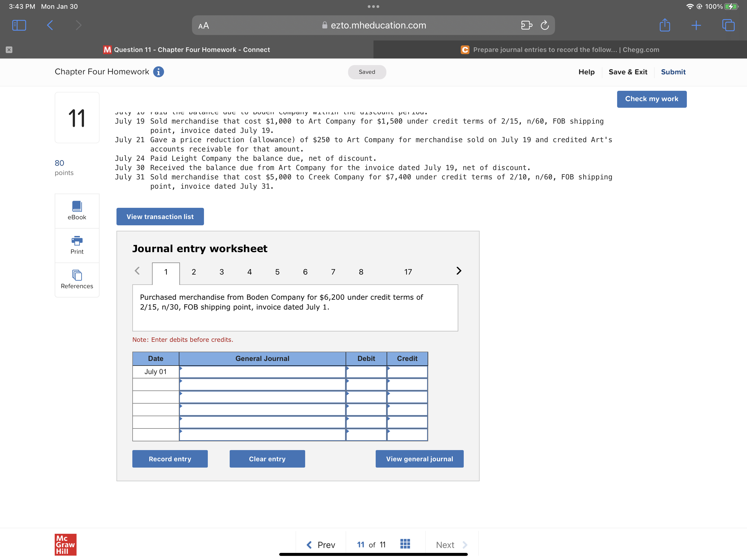Reload the current page

coord(545,25)
